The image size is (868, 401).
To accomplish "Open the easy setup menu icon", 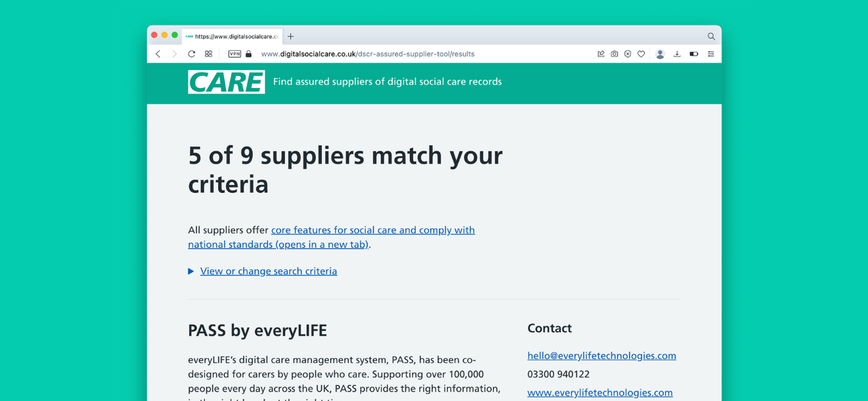I will 711,54.
